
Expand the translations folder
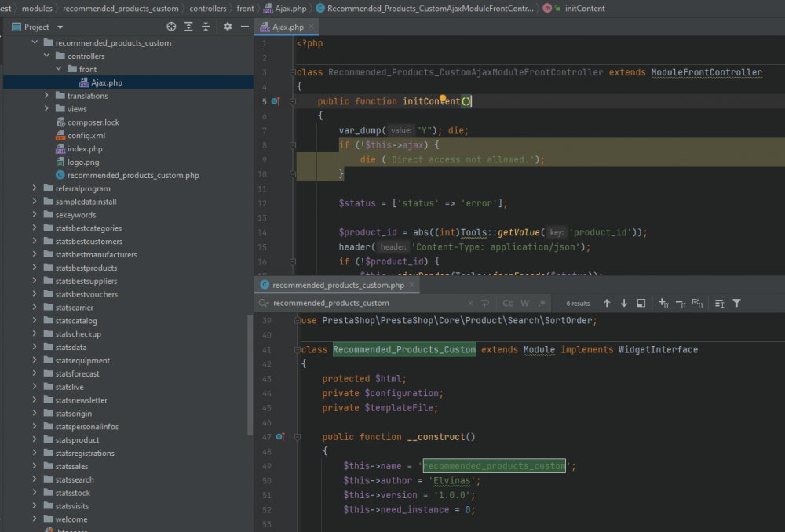click(x=46, y=96)
